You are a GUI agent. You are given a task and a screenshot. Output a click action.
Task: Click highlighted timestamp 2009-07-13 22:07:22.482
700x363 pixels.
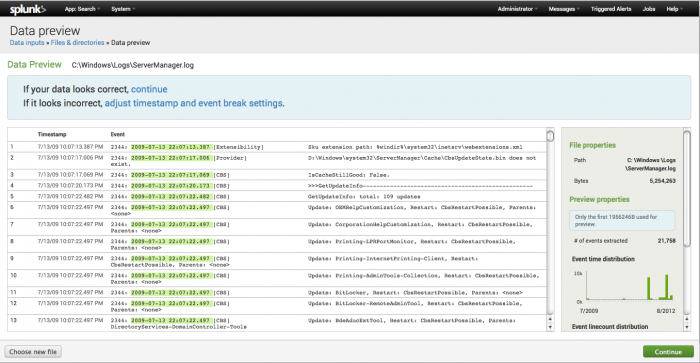coord(171,196)
